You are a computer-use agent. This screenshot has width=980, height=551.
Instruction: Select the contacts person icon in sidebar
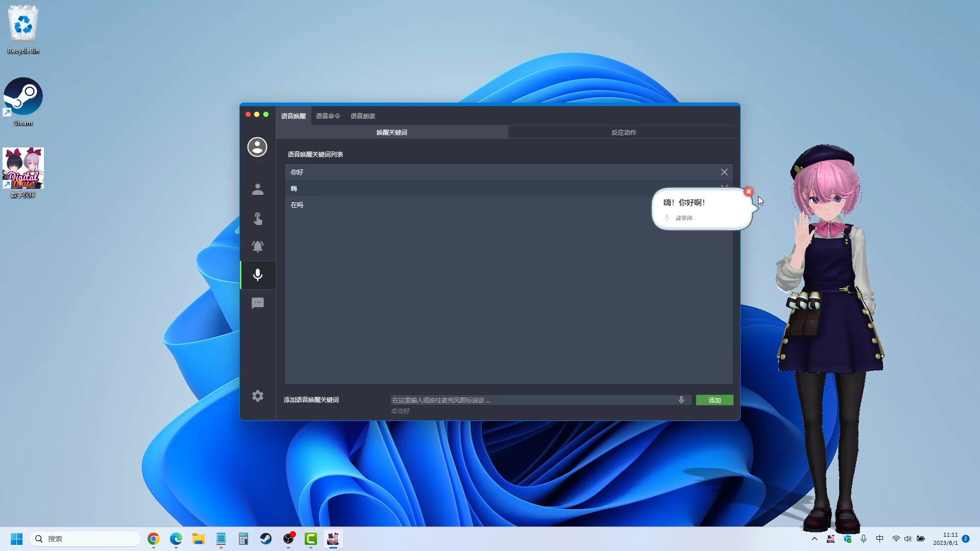(x=257, y=189)
